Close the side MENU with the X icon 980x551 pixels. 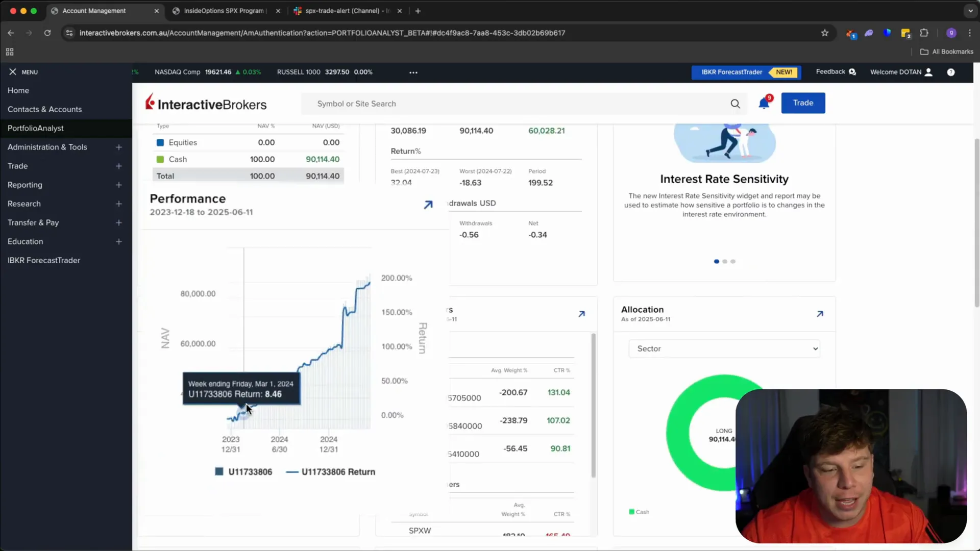pos(13,72)
